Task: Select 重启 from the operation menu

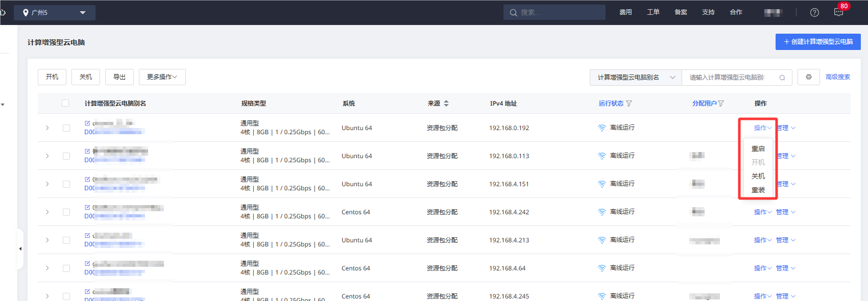Action: 758,148
